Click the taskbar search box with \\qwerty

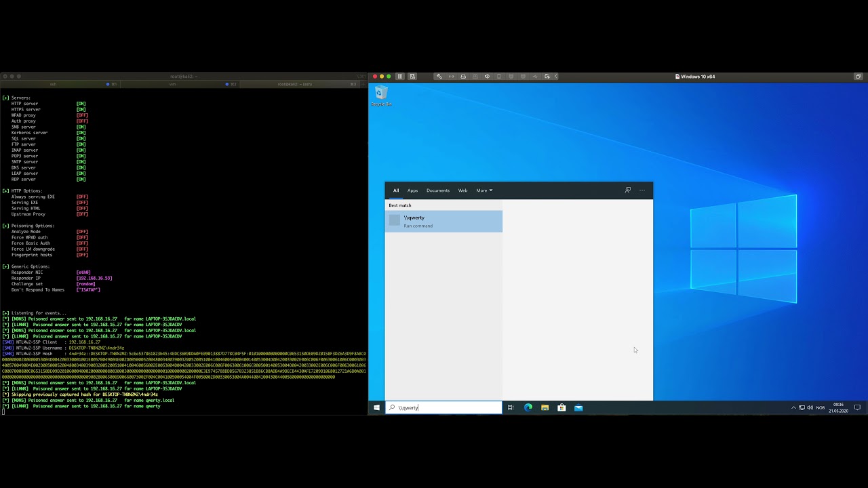443,407
